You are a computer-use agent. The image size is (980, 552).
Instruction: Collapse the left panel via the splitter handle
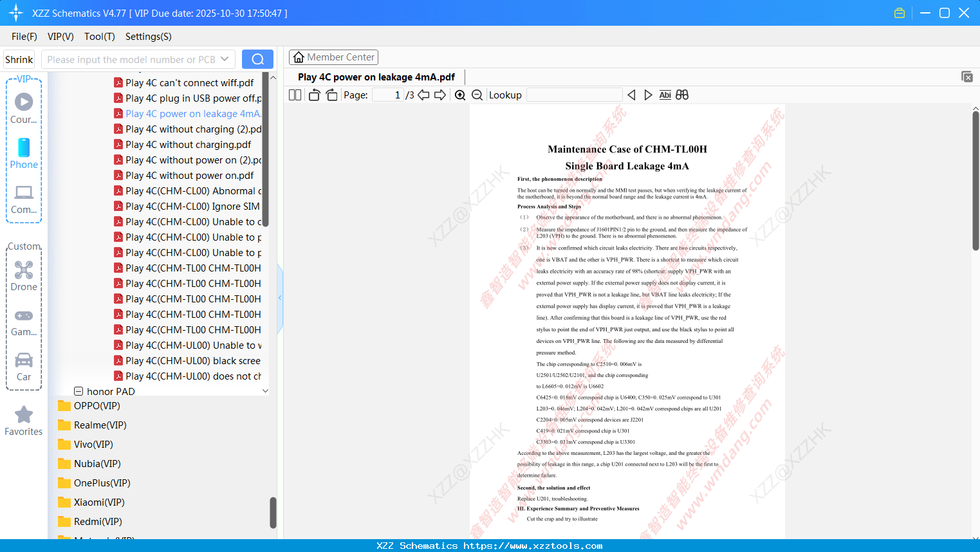point(280,298)
